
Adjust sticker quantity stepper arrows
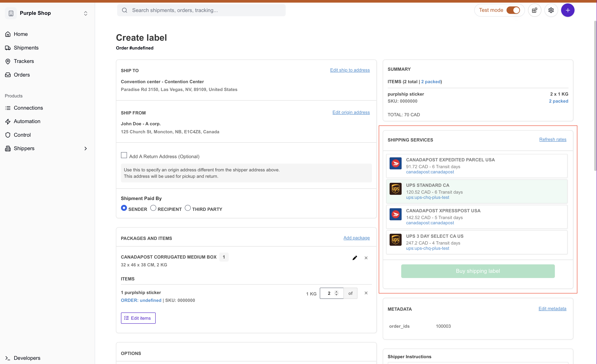pyautogui.click(x=336, y=293)
